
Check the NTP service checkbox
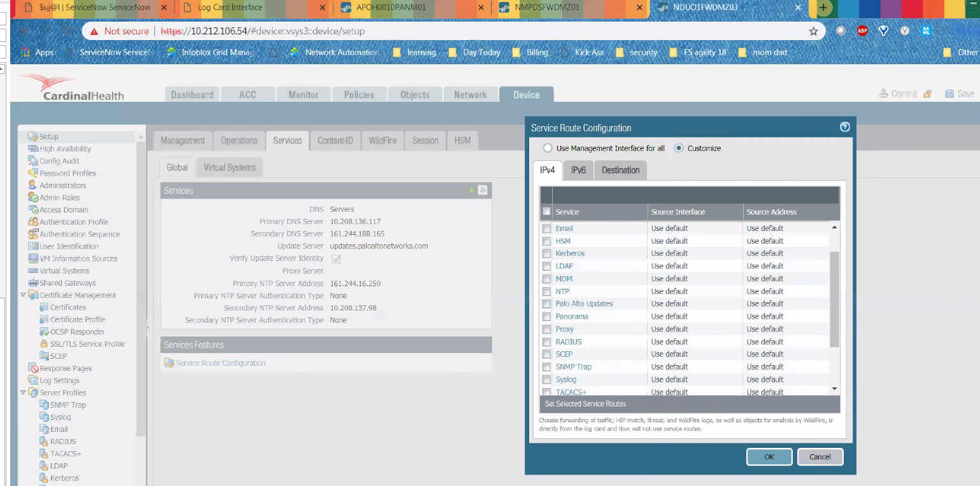click(546, 291)
